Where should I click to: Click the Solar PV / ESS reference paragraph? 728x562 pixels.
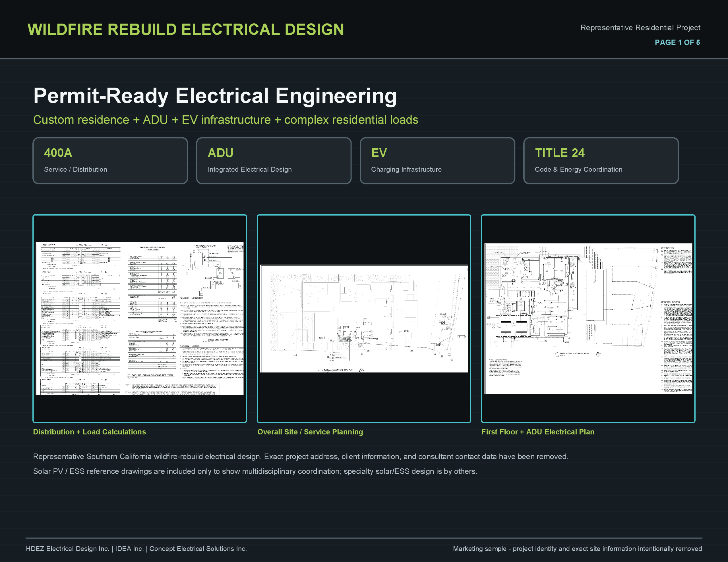tap(255, 471)
